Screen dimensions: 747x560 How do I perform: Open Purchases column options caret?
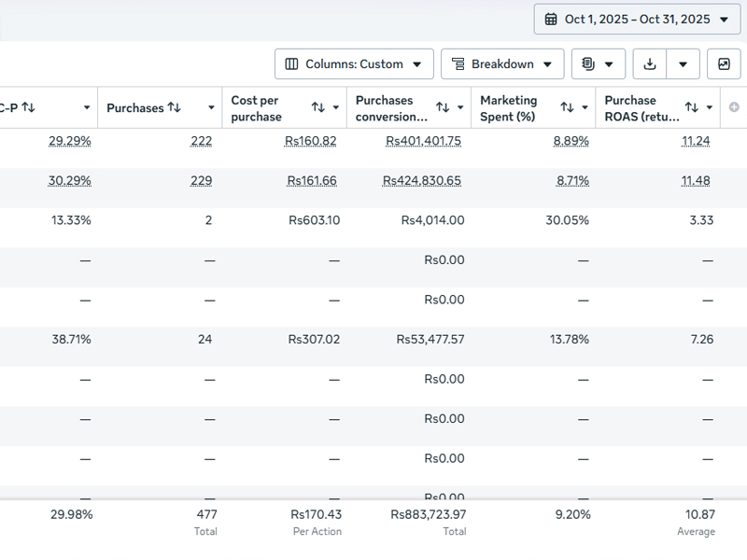[x=211, y=107]
